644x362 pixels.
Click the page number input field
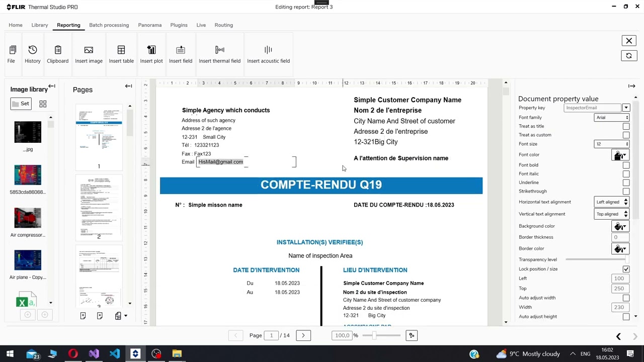[x=271, y=335]
